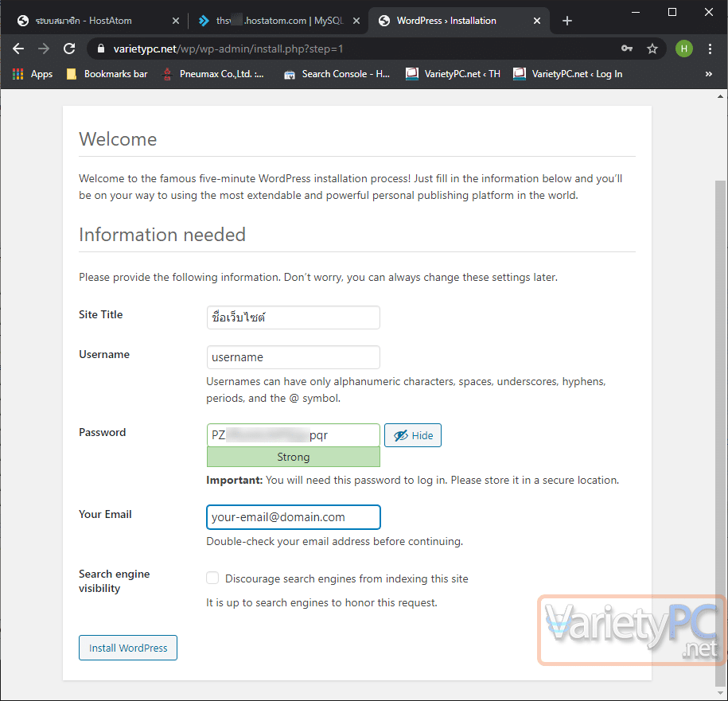The width and height of the screenshot is (728, 701).
Task: Reload the WordPress installation page
Action: click(70, 49)
